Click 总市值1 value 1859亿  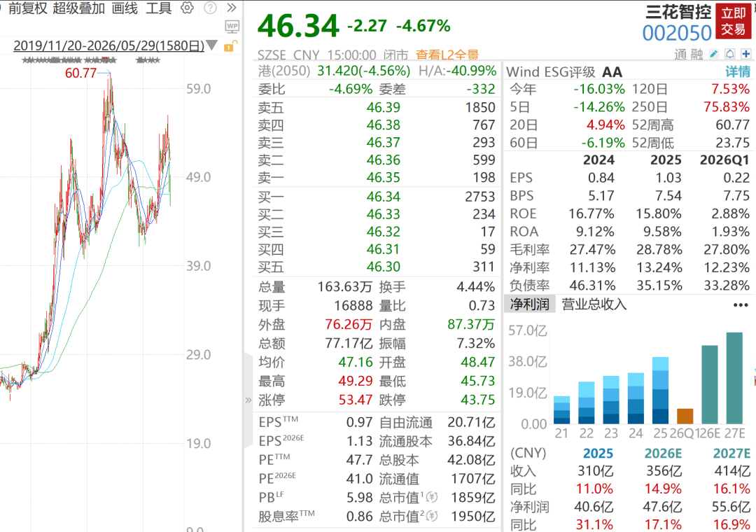click(473, 497)
